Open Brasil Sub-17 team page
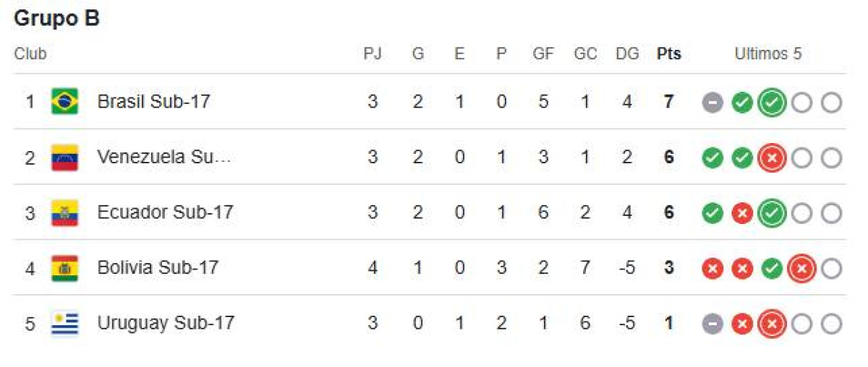Screen dimensions: 868x367 tap(153, 102)
